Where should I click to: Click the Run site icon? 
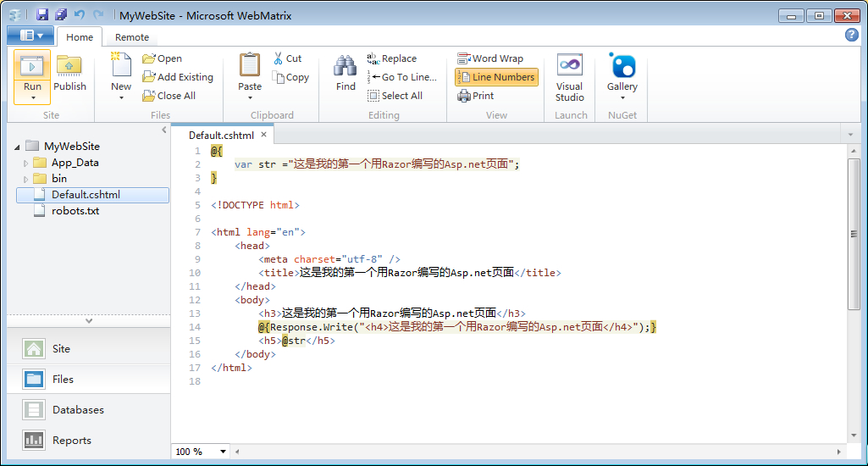click(x=31, y=66)
